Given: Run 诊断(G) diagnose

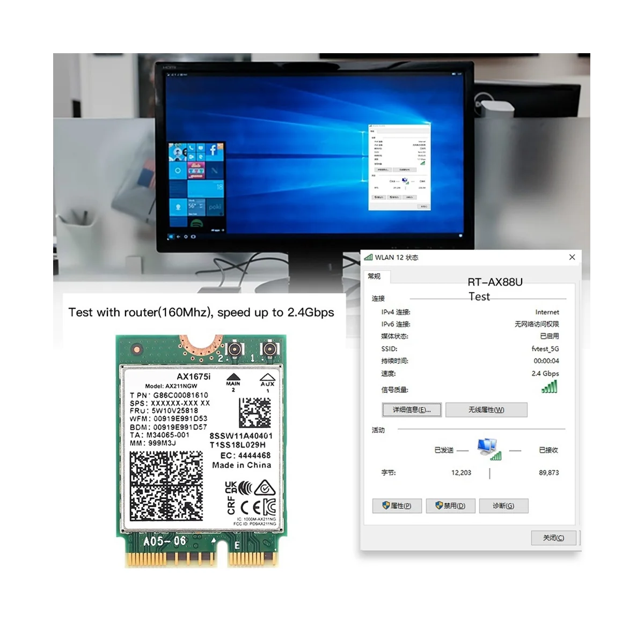Looking at the screenshot, I should 503,506.
